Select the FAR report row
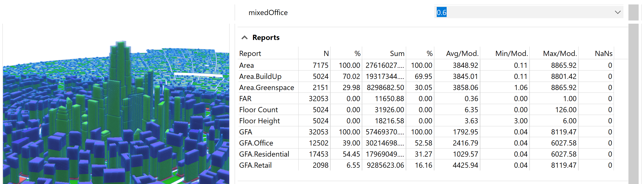Screen dimensions: 644x184 coord(426,99)
